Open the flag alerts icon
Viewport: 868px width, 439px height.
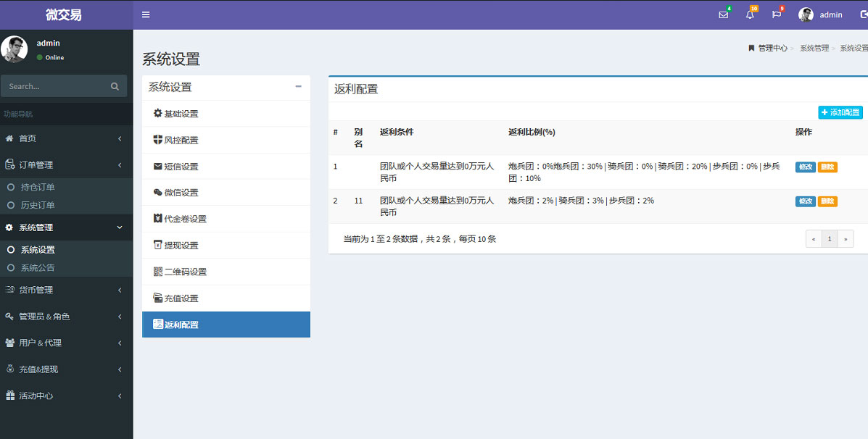[776, 14]
